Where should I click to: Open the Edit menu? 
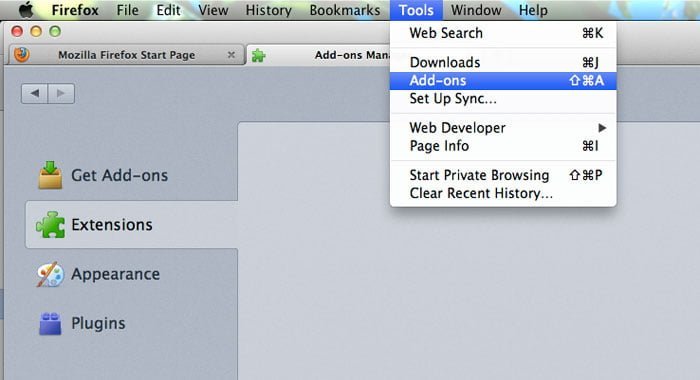click(x=168, y=10)
